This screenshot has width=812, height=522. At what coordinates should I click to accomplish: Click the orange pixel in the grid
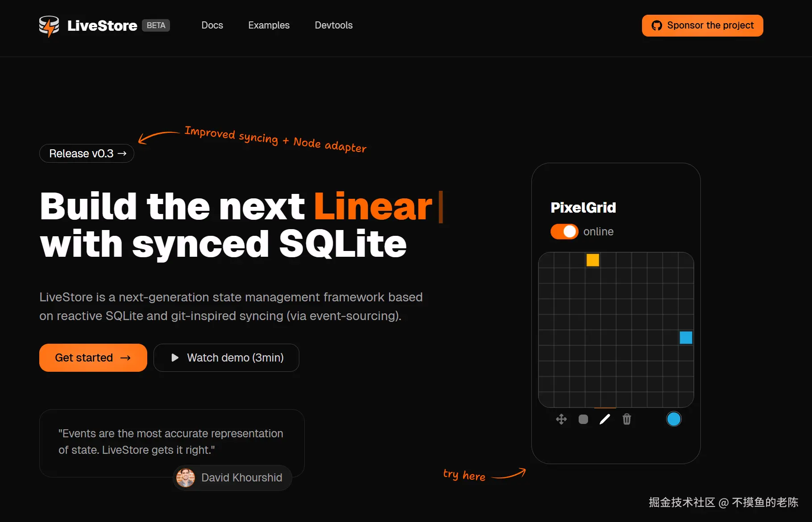point(592,260)
